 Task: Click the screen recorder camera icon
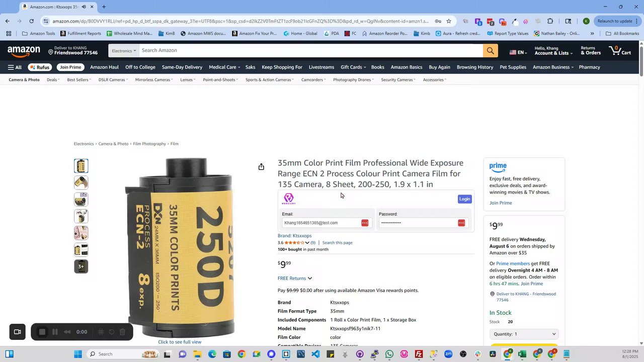17,332
